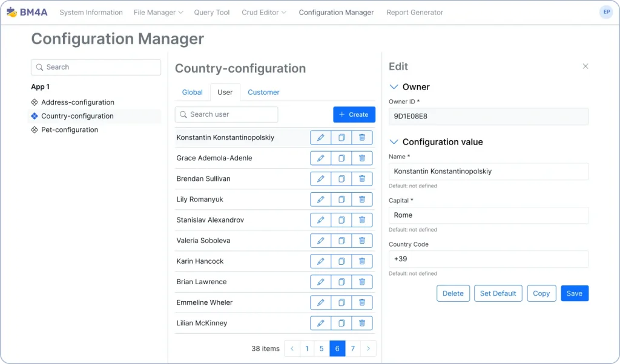Click the Capital input containing Rome
The width and height of the screenshot is (620, 364).
point(489,215)
